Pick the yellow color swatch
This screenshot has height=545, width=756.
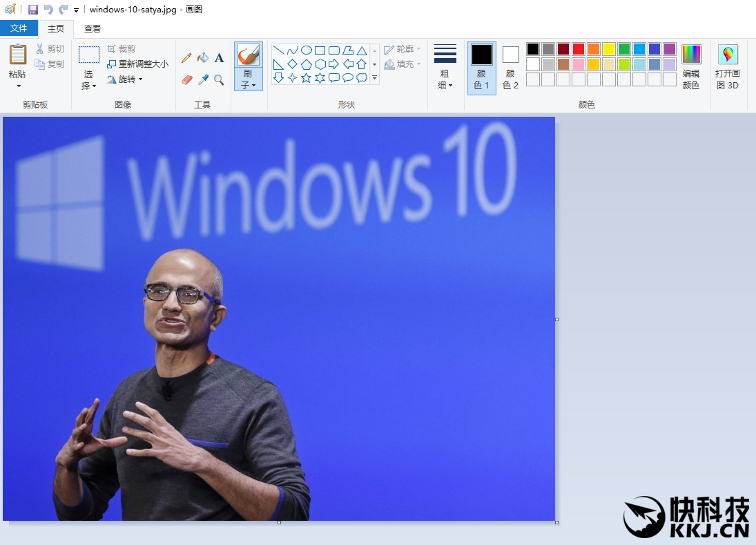(x=609, y=49)
